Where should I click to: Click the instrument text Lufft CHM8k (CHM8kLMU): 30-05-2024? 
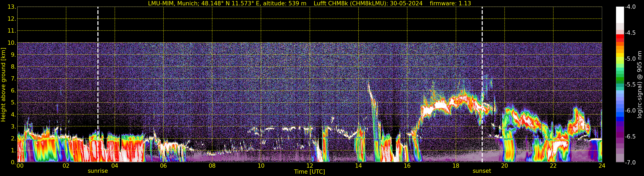(368, 3)
